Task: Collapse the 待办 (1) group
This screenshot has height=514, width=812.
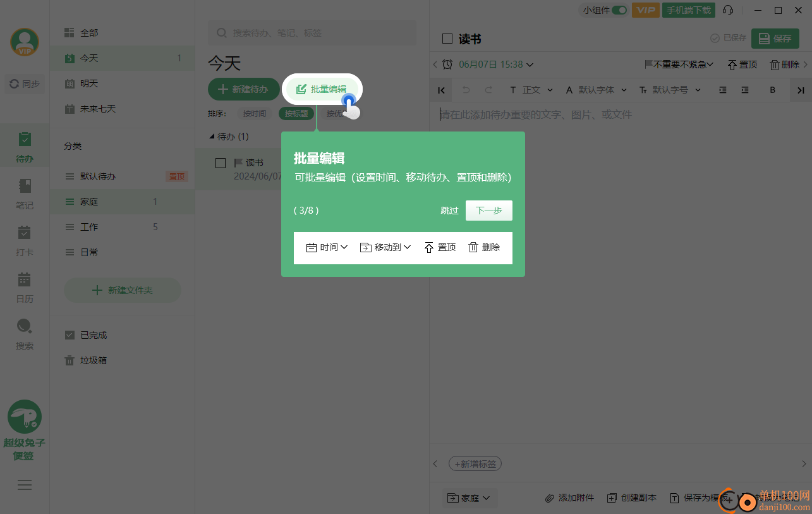Action: 212,137
